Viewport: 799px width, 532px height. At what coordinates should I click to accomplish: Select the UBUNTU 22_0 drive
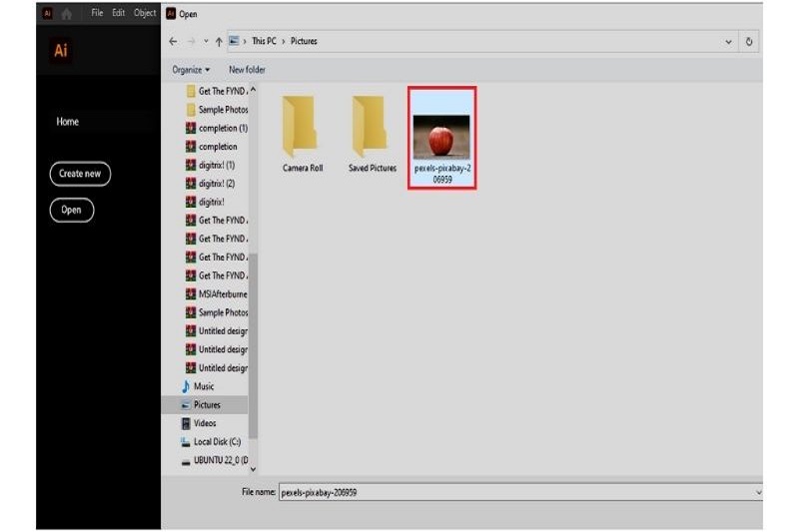click(x=215, y=460)
